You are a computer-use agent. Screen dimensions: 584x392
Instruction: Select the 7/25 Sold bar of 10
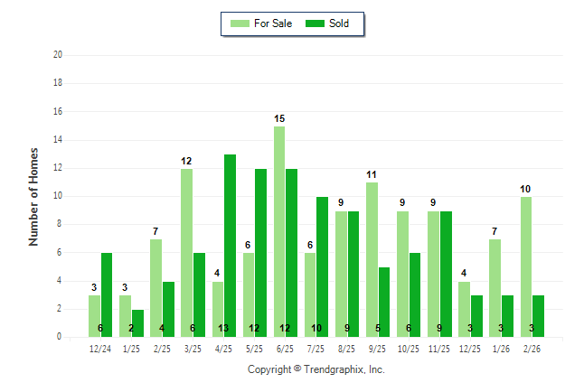click(x=323, y=266)
